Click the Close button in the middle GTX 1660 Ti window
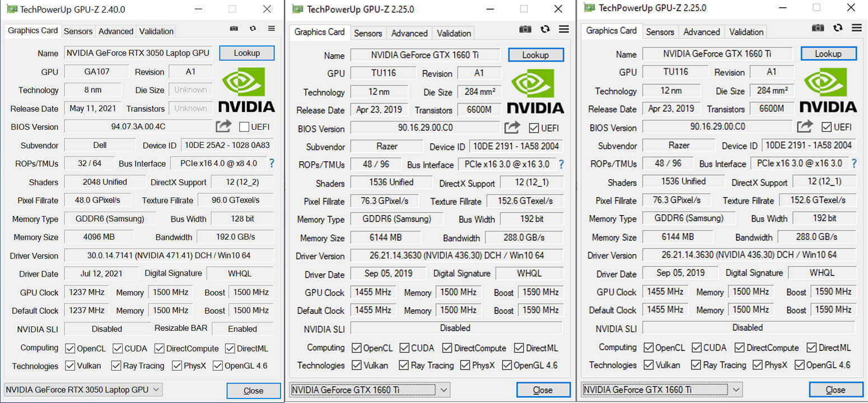 [543, 390]
